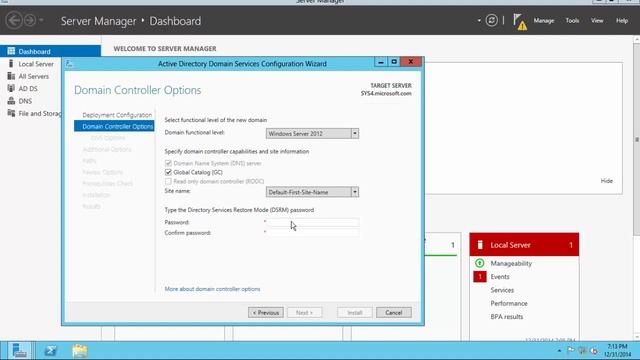The image size is (640, 360).
Task: Click the red Events alert badge
Action: click(480, 277)
